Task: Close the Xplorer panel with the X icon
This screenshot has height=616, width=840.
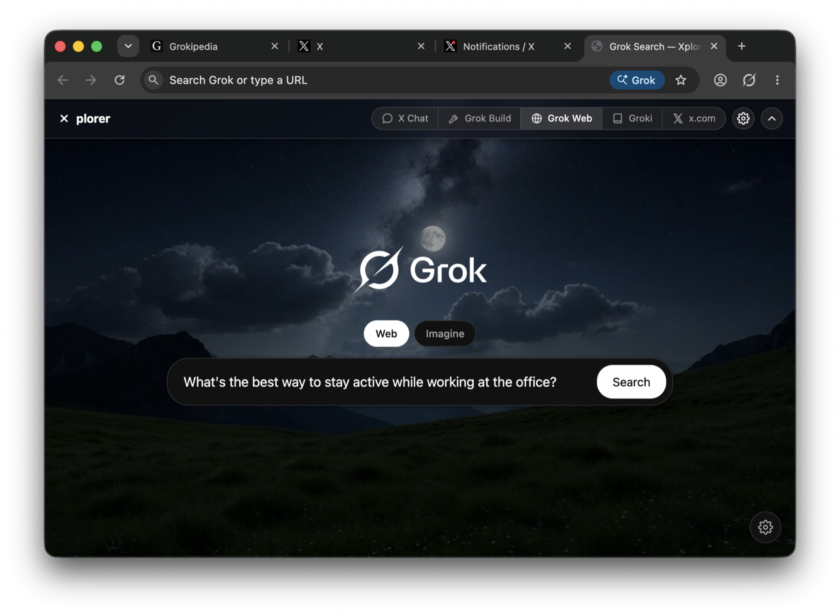Action: click(x=64, y=118)
